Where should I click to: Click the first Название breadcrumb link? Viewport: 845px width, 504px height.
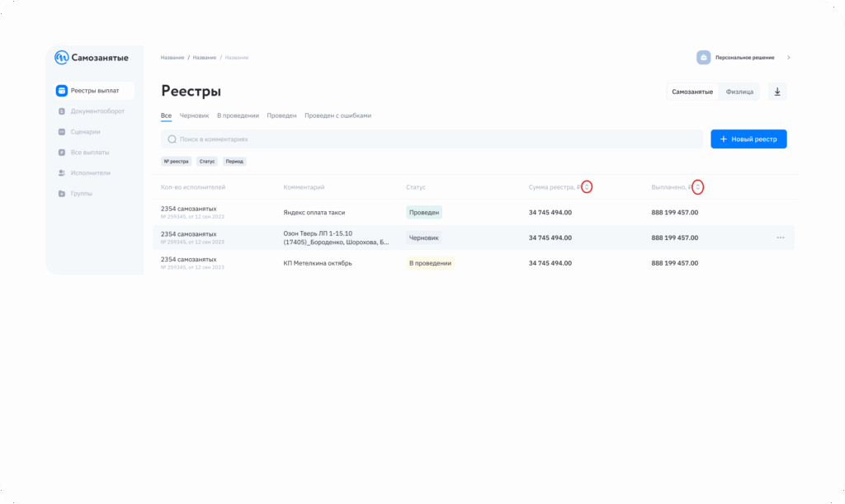pos(172,58)
